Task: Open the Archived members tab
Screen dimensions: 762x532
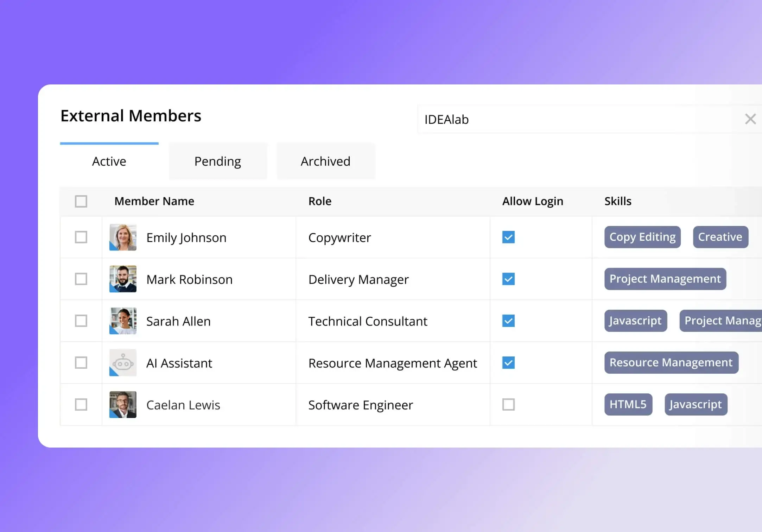Action: (x=325, y=161)
